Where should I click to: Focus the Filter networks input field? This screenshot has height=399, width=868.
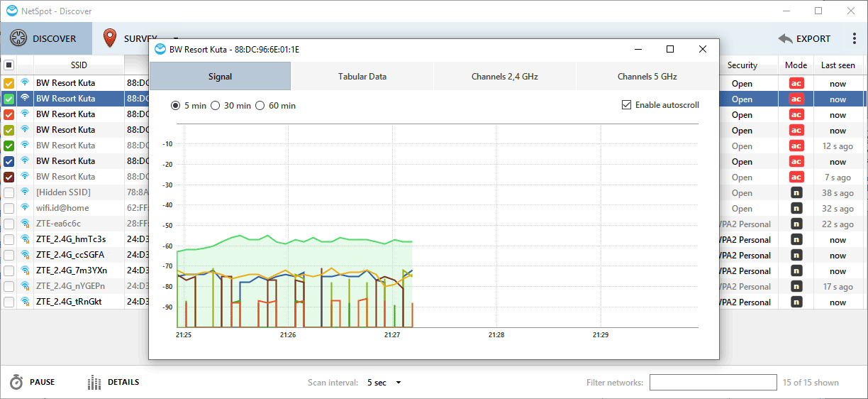pyautogui.click(x=713, y=383)
